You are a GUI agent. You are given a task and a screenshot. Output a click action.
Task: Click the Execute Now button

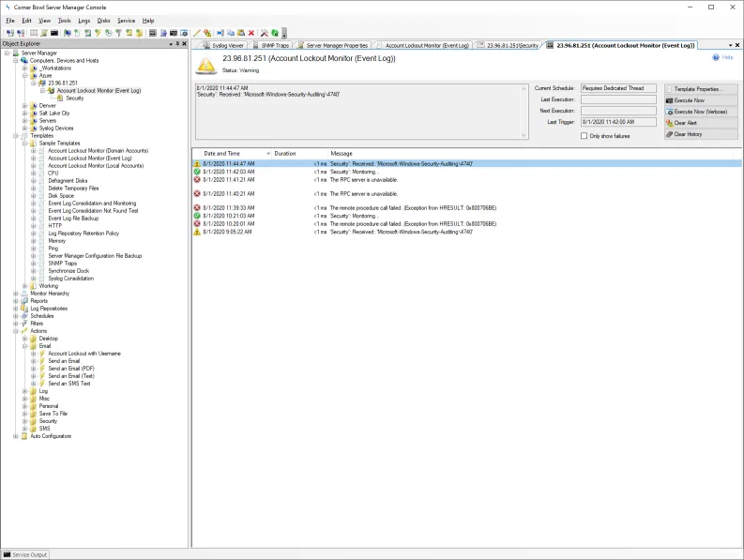pos(701,100)
